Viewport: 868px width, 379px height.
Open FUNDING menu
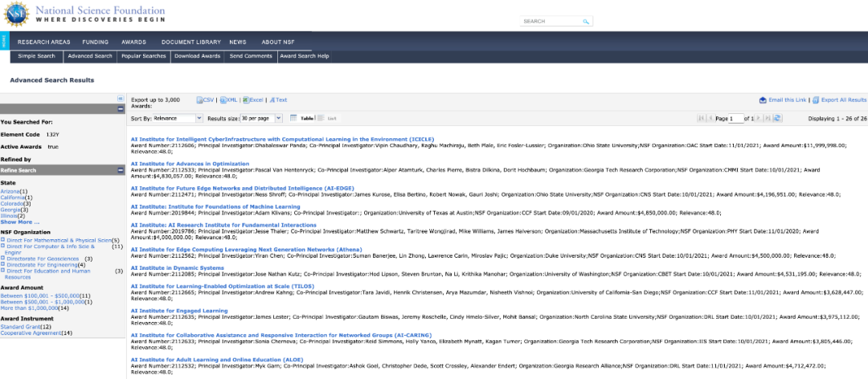click(x=95, y=42)
